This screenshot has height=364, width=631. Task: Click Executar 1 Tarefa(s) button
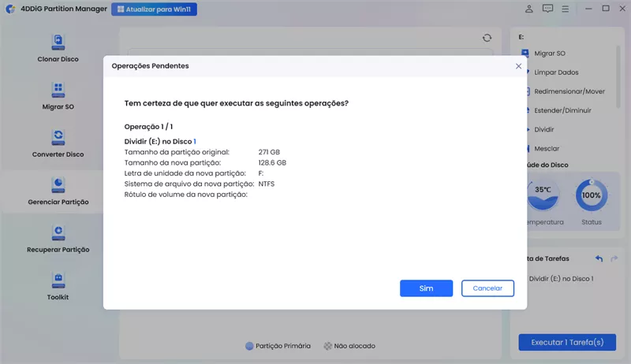(x=567, y=342)
